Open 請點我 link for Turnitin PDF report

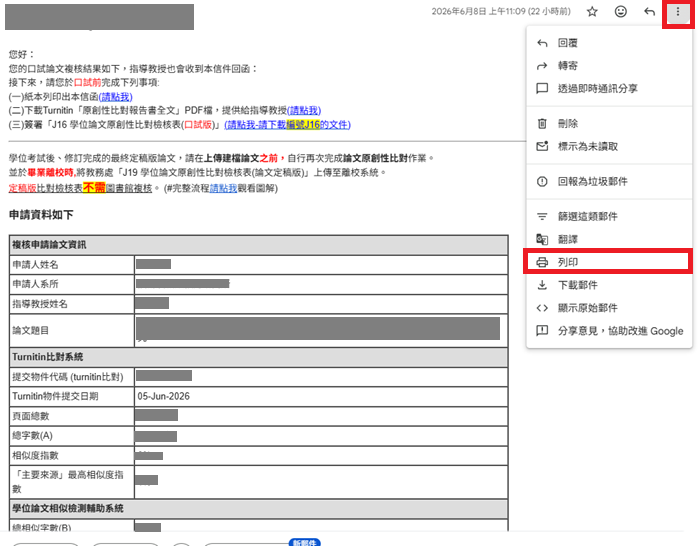coord(304,110)
